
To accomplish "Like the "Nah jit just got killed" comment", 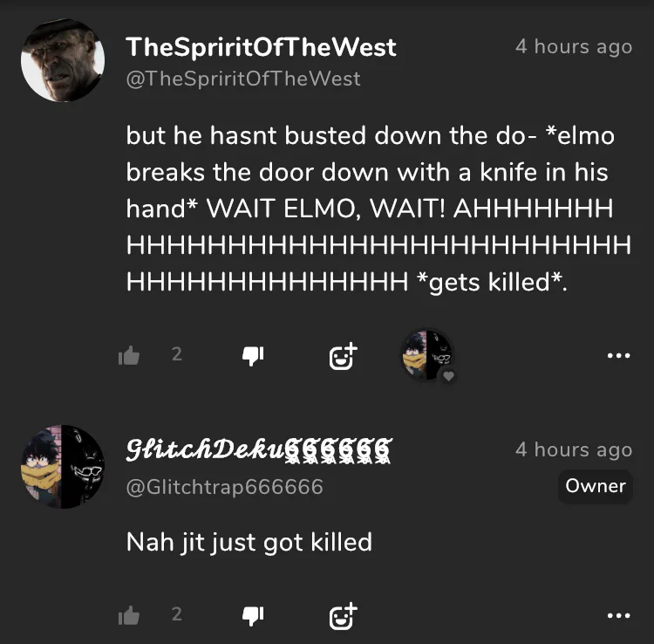I will pyautogui.click(x=129, y=615).
